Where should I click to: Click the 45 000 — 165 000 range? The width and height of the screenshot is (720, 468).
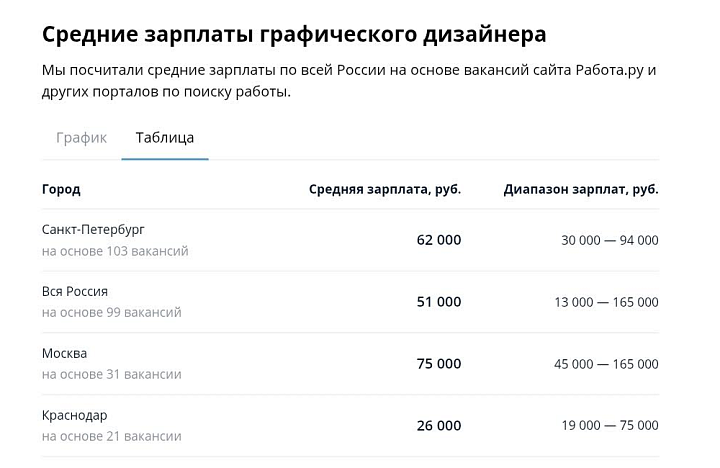coord(606,365)
